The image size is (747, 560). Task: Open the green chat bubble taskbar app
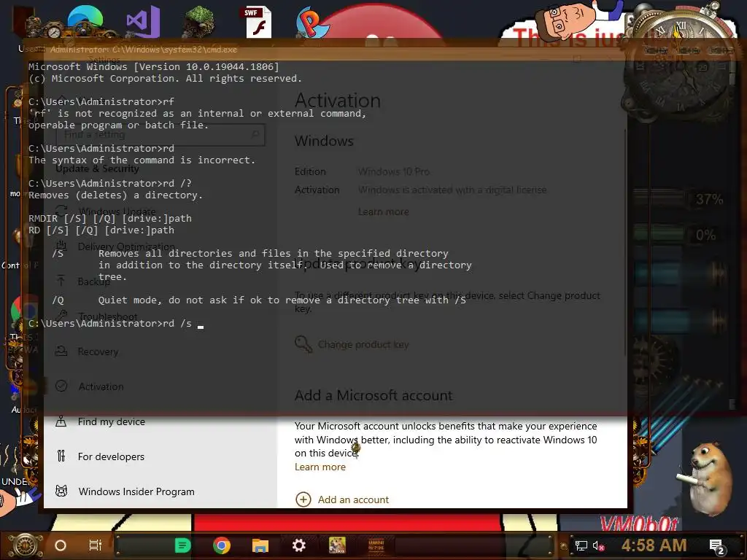click(x=182, y=545)
